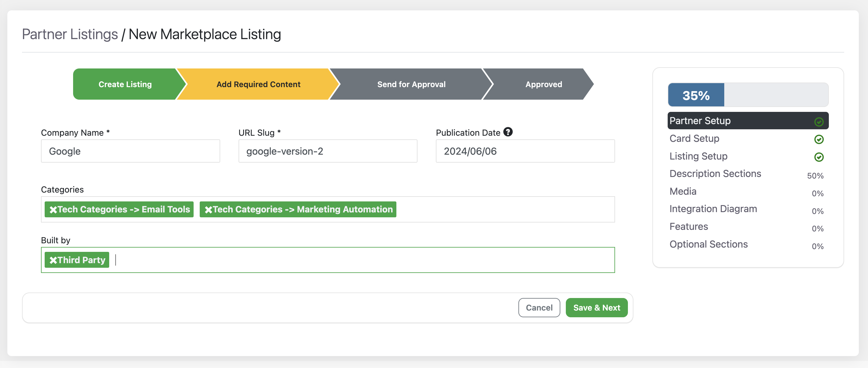Go to Send for Approval step
This screenshot has width=868, height=368.
point(411,84)
